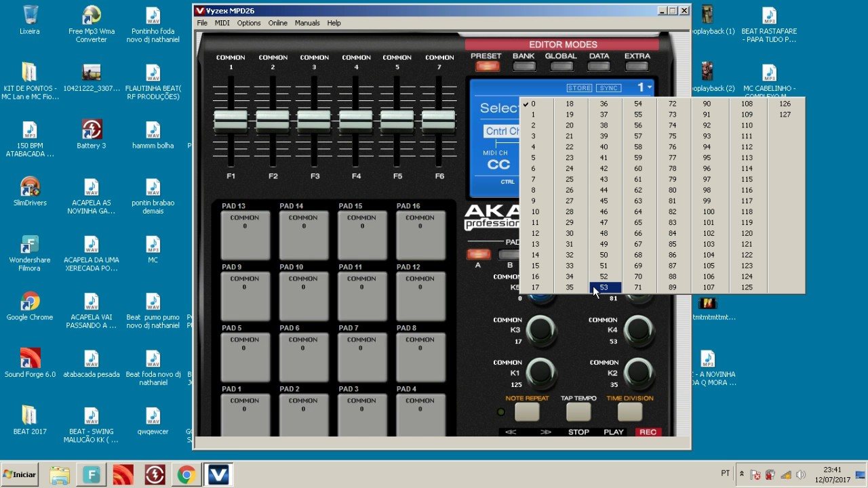Click knob K4 with value 53

tap(639, 330)
